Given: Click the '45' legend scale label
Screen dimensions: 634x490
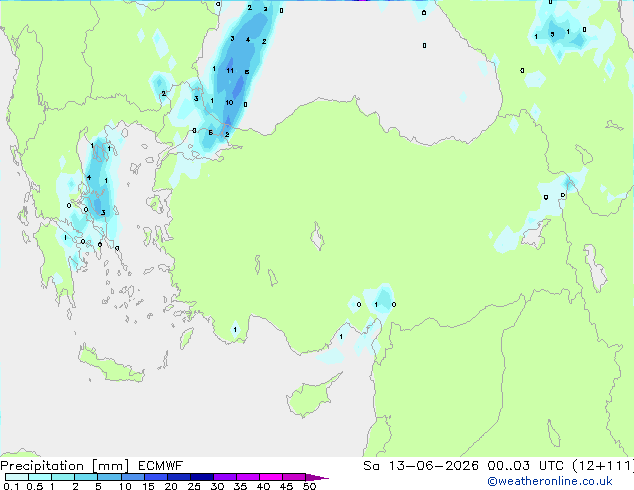Looking at the screenshot, I should [x=286, y=486].
